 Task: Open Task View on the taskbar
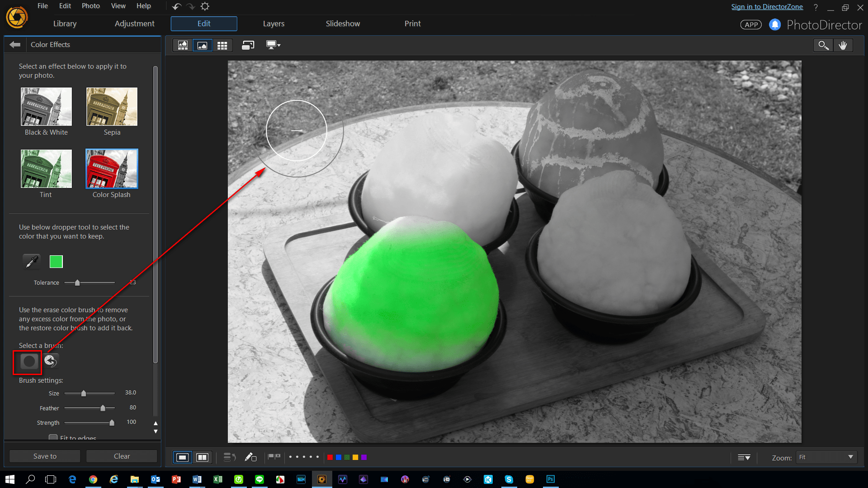click(x=51, y=479)
